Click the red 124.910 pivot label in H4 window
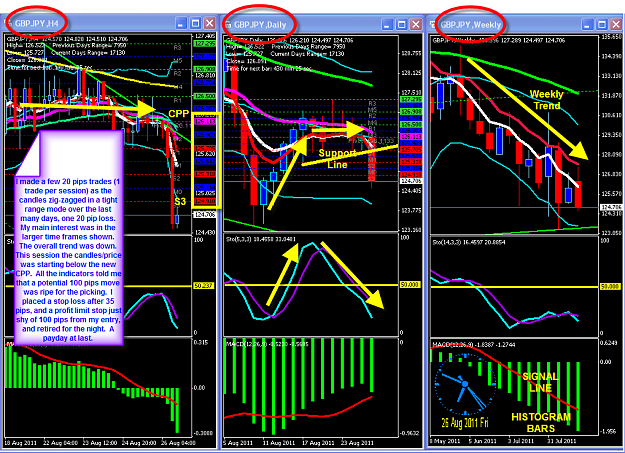 (204, 201)
